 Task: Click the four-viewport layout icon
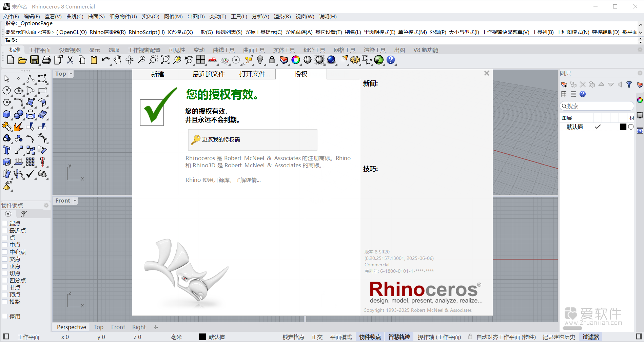coord(201,60)
